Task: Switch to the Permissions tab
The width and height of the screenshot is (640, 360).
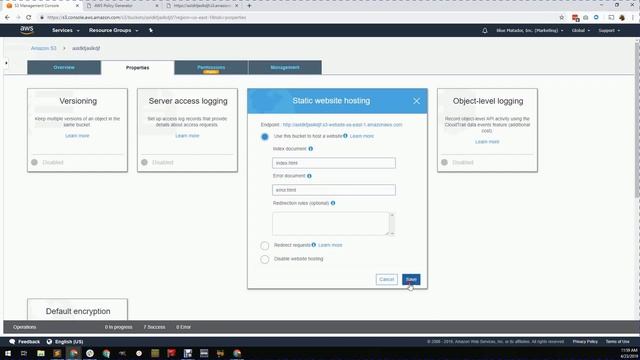Action: point(211,67)
